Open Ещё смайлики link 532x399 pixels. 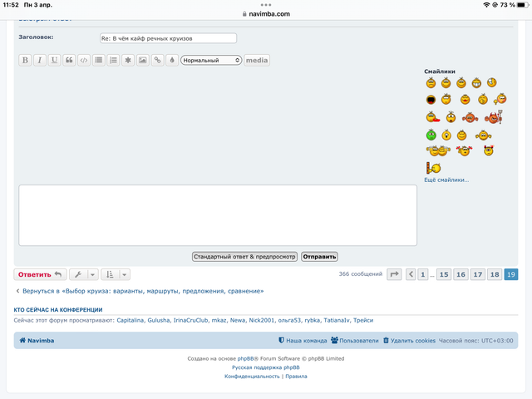pyautogui.click(x=446, y=180)
